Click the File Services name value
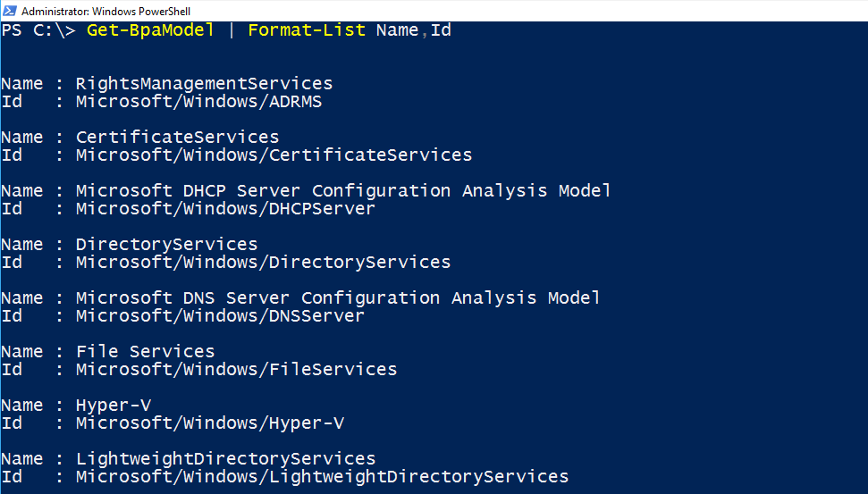The height and width of the screenshot is (494, 868). (145, 352)
